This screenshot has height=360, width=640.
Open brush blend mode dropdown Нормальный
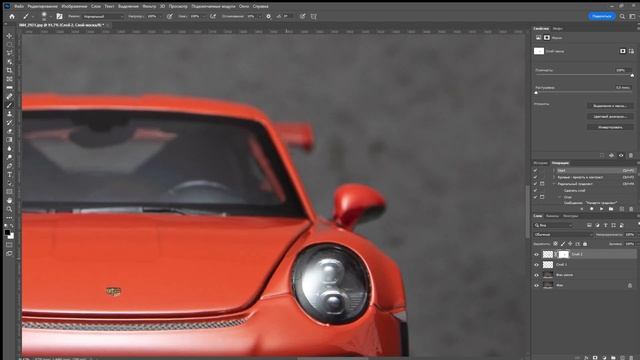point(103,16)
